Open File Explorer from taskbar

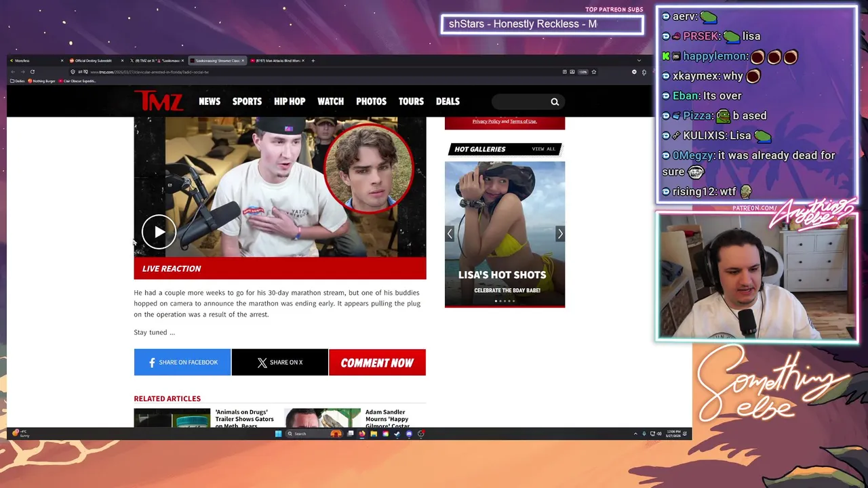pyautogui.click(x=374, y=434)
